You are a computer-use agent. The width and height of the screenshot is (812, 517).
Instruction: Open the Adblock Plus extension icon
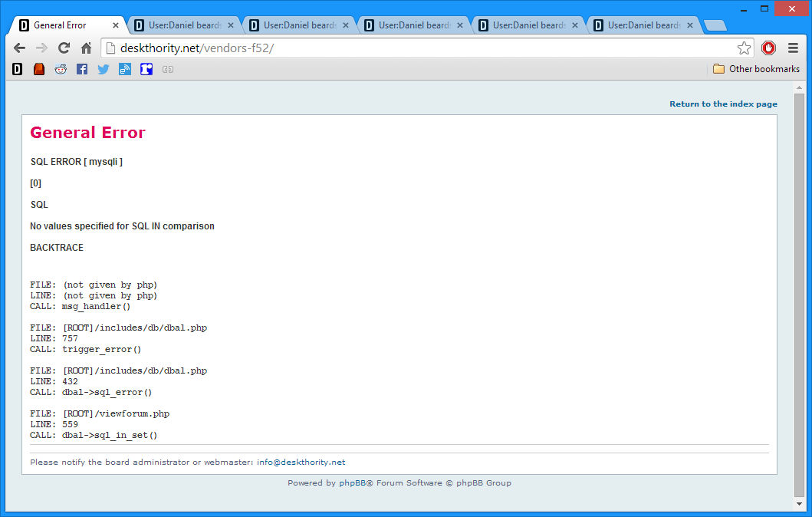pos(768,48)
